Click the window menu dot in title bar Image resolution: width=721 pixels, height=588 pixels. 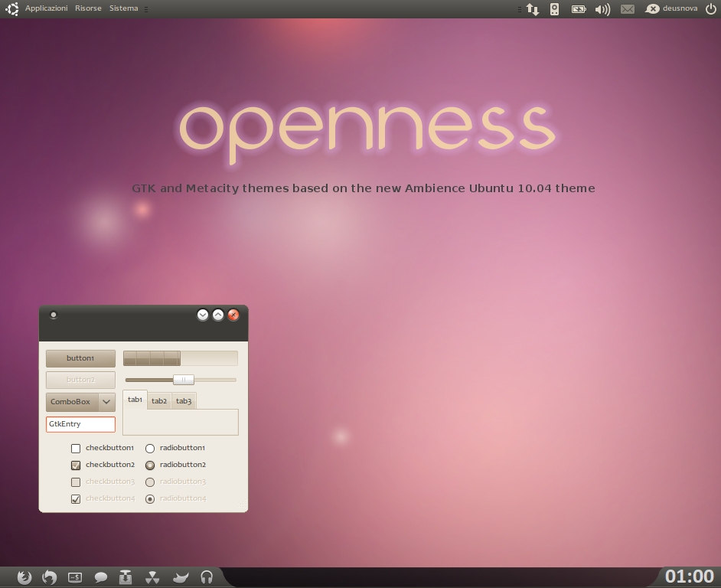(54, 315)
